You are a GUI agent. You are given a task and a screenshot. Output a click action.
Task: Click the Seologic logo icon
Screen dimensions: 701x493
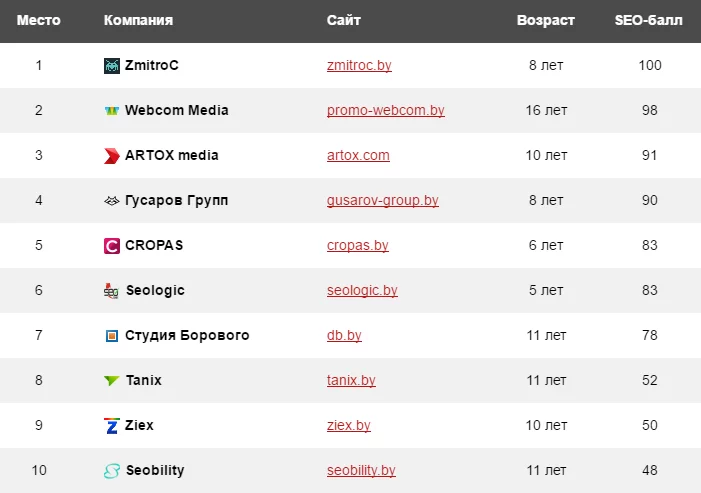(111, 291)
